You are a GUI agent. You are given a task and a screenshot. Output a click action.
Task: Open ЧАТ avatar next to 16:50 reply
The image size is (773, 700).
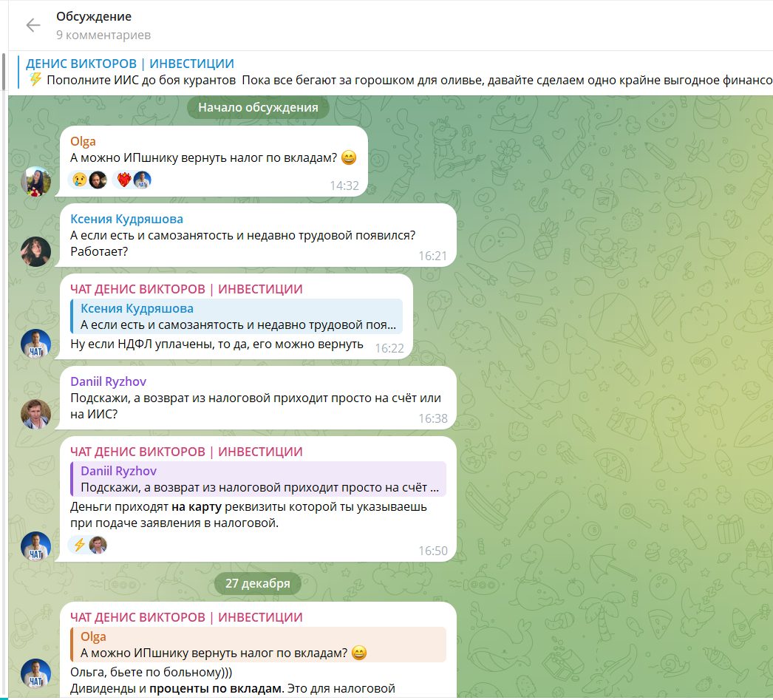coord(35,546)
